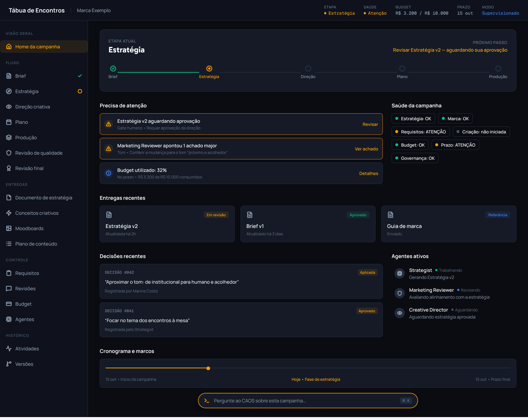Image resolution: width=528 pixels, height=420 pixels.
Task: Navigate to Direção criativa
Action: click(x=44, y=107)
